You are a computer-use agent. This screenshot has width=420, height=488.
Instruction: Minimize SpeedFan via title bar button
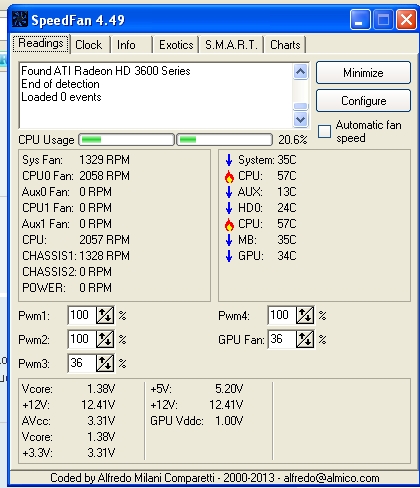pos(360,20)
